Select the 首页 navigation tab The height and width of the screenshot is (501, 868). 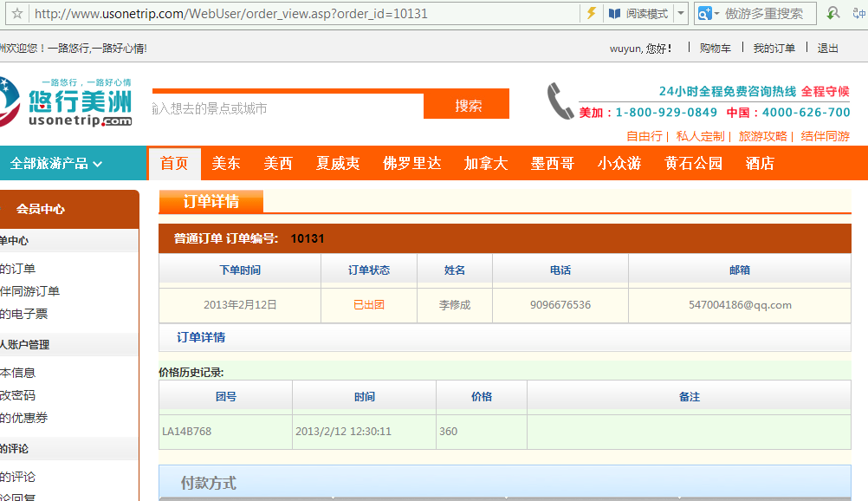click(x=174, y=164)
